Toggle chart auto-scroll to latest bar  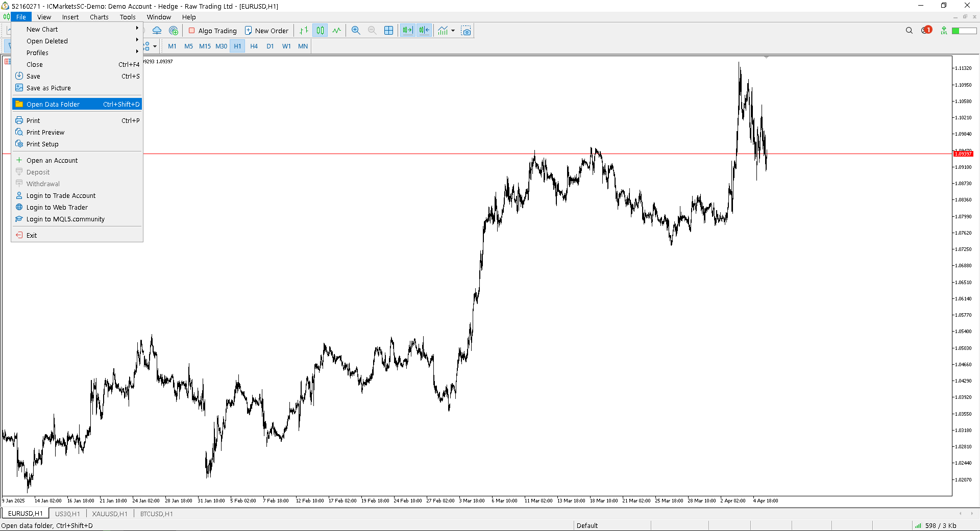click(x=407, y=31)
